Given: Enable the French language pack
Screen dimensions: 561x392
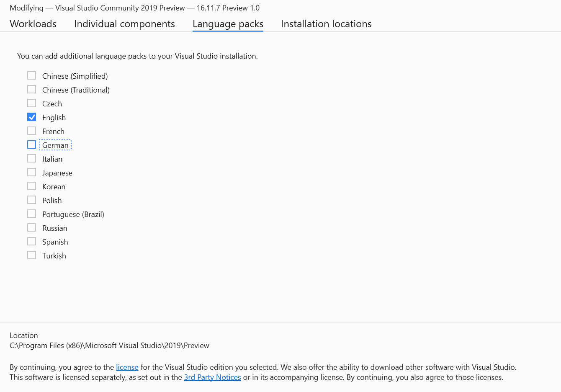Looking at the screenshot, I should click(x=31, y=131).
